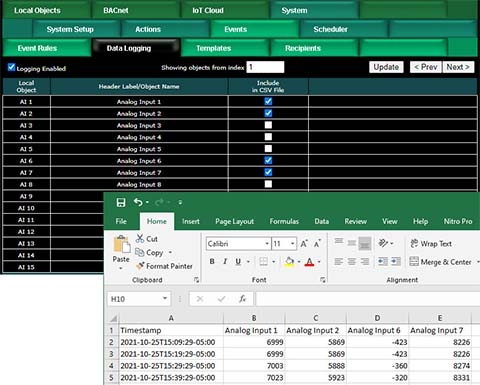The width and height of the screenshot is (480, 385).
Task: Open the underline style dropdown arrow
Action: coord(248,262)
